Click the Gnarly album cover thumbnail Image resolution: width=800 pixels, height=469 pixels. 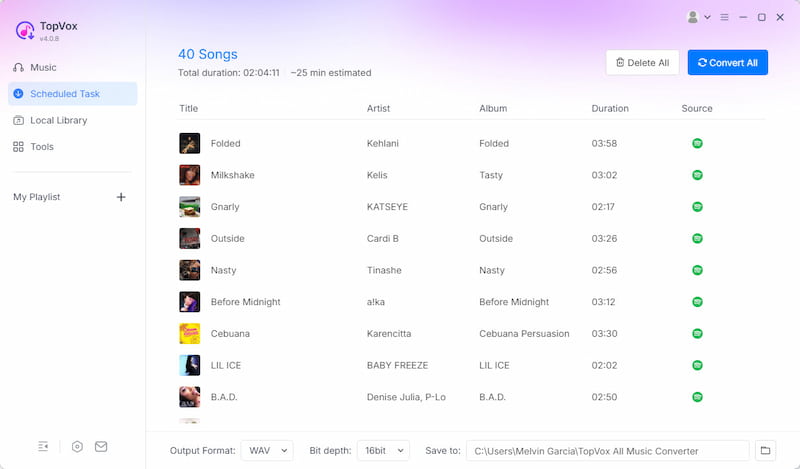pos(189,207)
